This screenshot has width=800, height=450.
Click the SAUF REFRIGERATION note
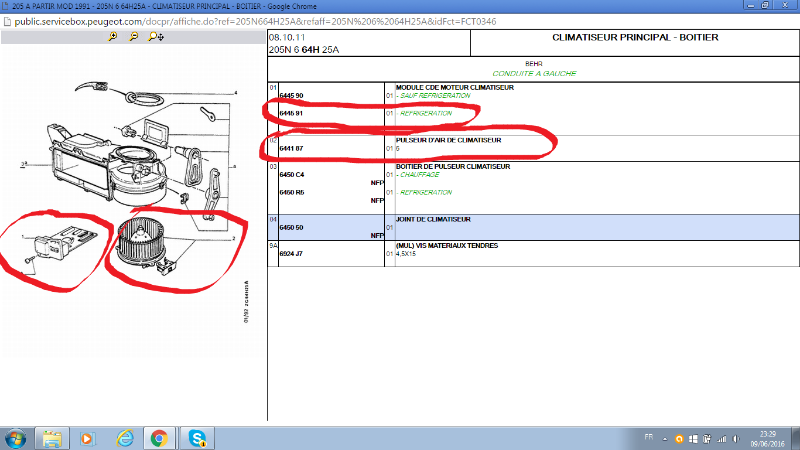[434, 96]
